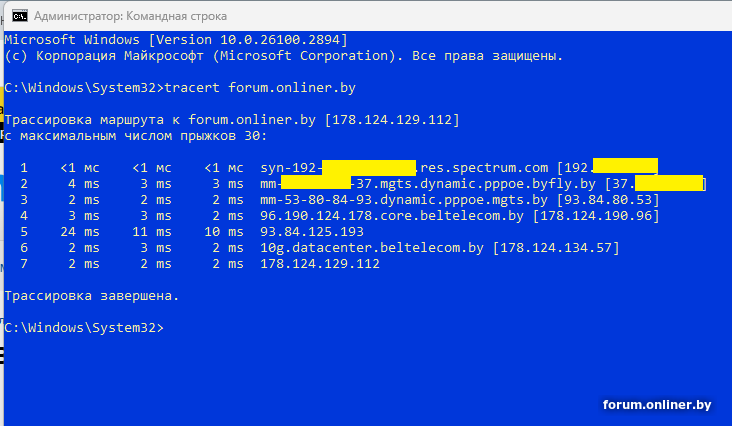This screenshot has height=426, width=732.
Task: Click hostname 10g.datacenter.beltelecom.by
Action: 372,247
